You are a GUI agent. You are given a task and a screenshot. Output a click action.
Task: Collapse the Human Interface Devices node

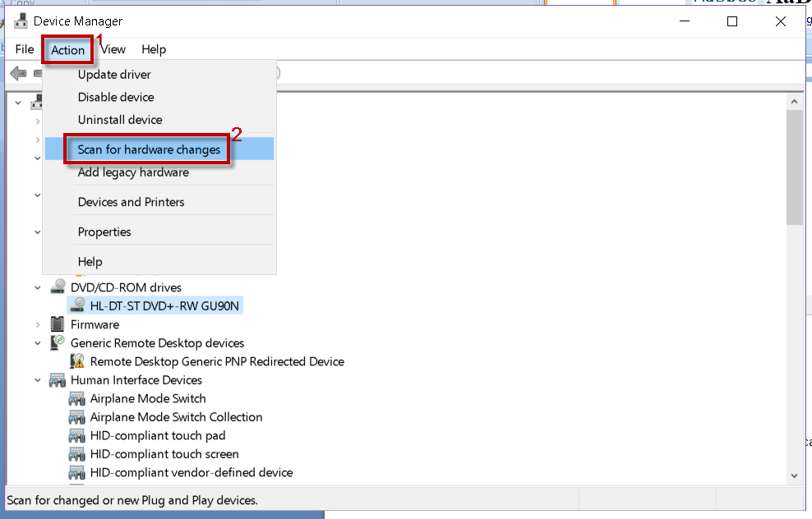tap(38, 380)
